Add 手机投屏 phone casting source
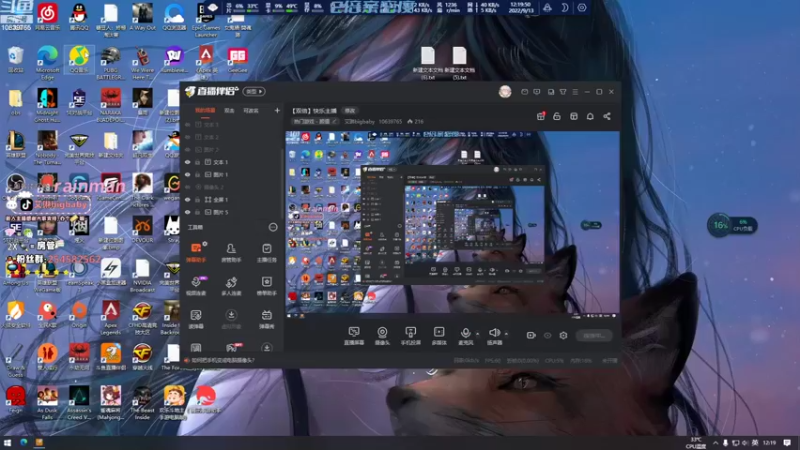This screenshot has height=450, width=800. coord(410,336)
